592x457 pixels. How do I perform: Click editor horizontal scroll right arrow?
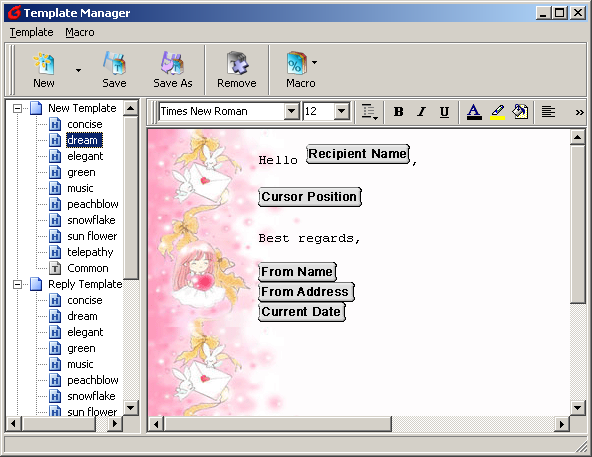pyautogui.click(x=562, y=424)
